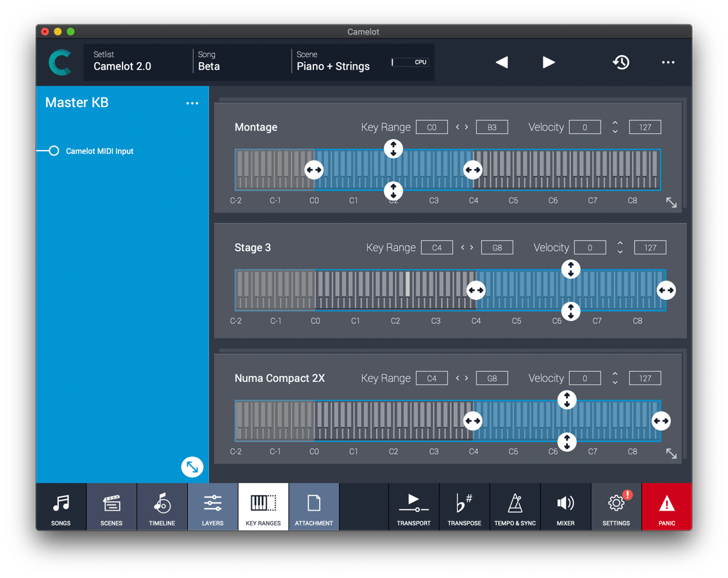
Task: Edit Numa Compact 2X key range high field
Action: point(492,378)
